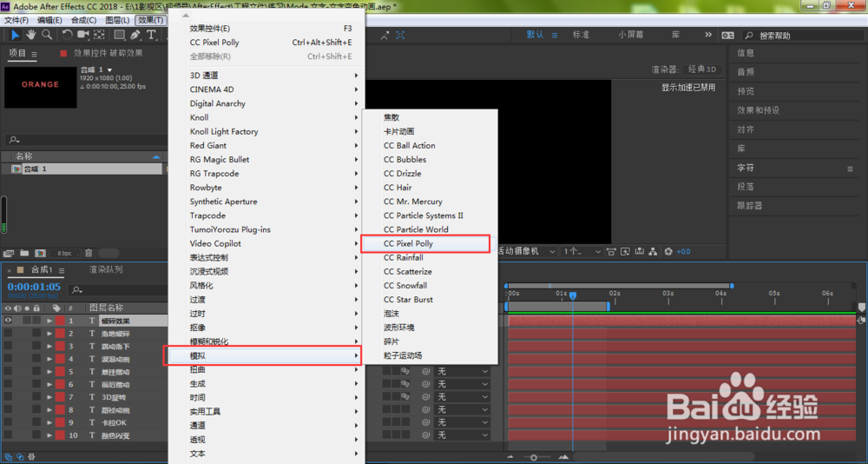Select the Pen tool
This screenshot has height=464, width=868.
point(135,35)
